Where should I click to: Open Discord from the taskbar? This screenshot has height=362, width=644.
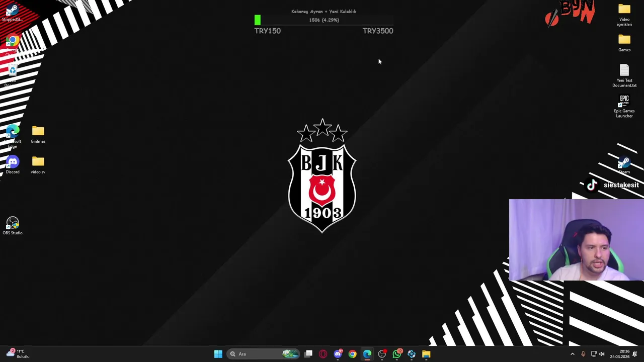pyautogui.click(x=338, y=354)
